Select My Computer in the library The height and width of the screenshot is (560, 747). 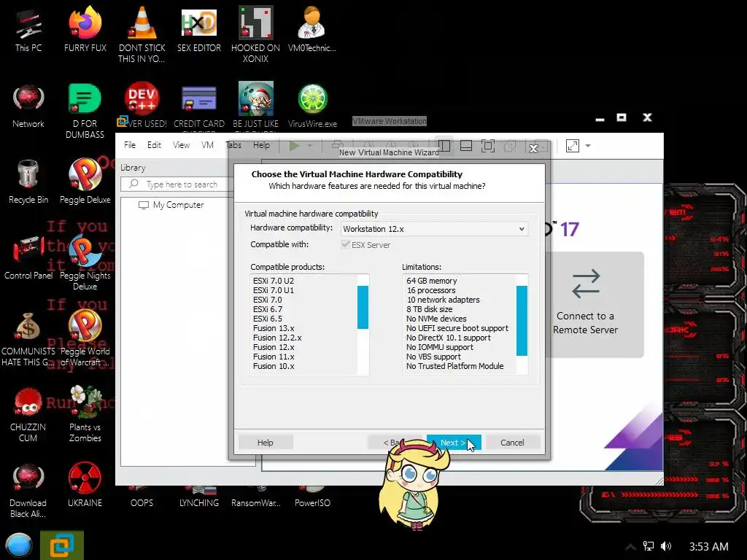click(171, 205)
